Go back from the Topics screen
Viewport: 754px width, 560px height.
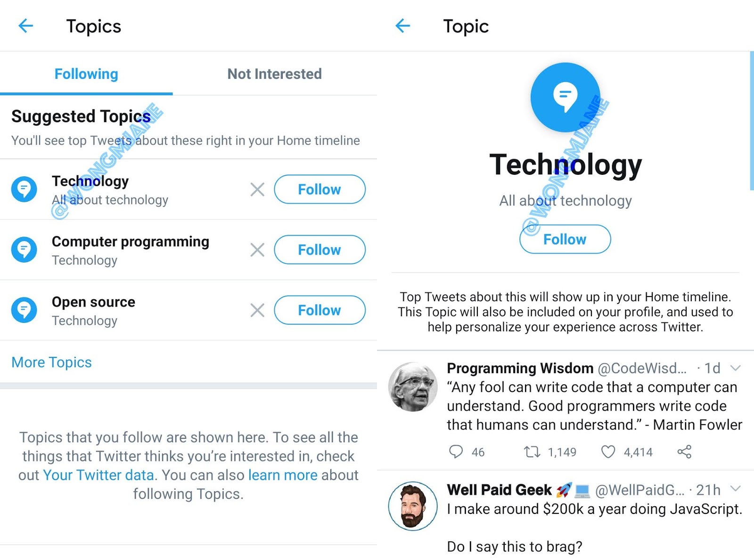point(26,26)
